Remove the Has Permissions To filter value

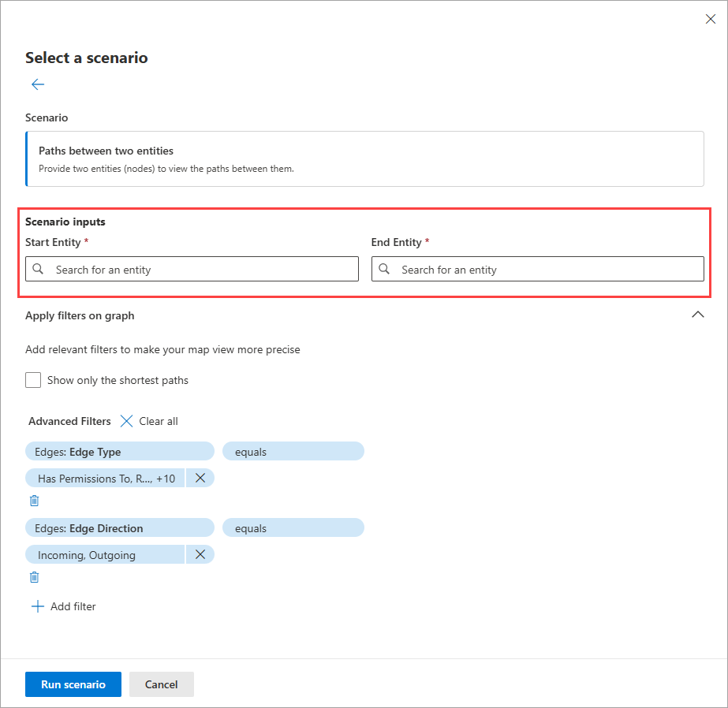(x=200, y=478)
